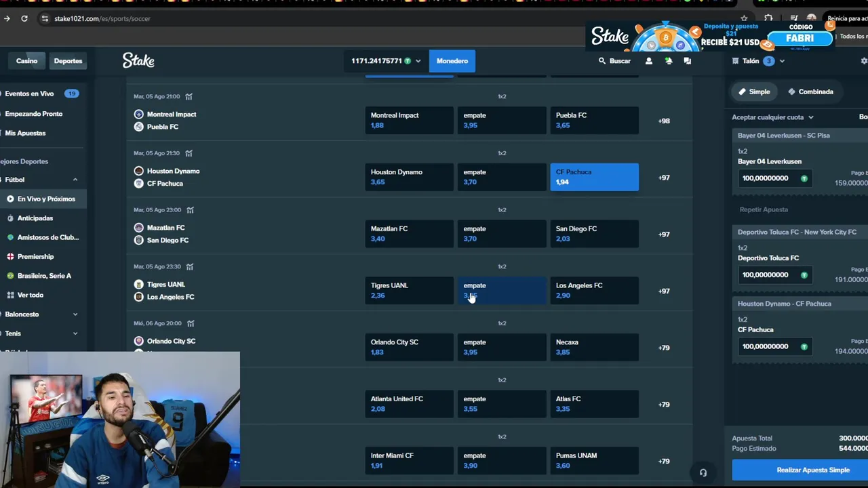Screen dimensions: 868x488
Task: Select the Simple bet tab
Action: pos(754,91)
